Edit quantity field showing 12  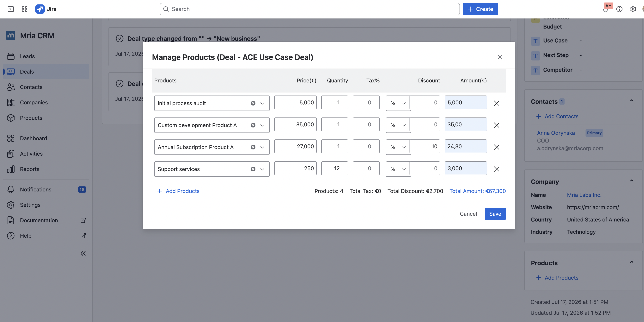(335, 169)
